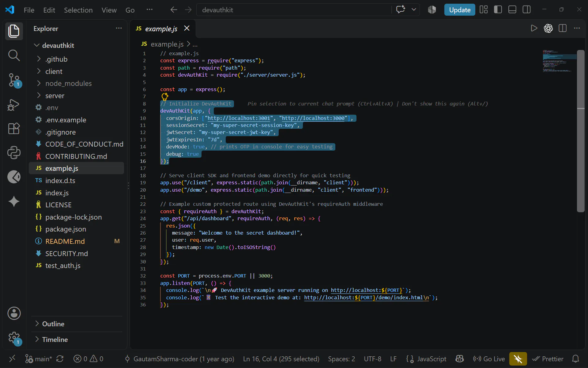Open the File menu

pyautogui.click(x=29, y=10)
